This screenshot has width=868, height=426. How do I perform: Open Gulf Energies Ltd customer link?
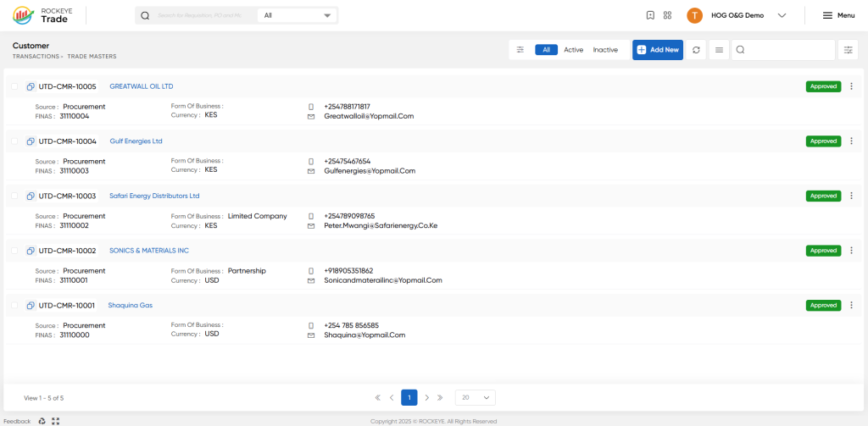[x=136, y=141]
